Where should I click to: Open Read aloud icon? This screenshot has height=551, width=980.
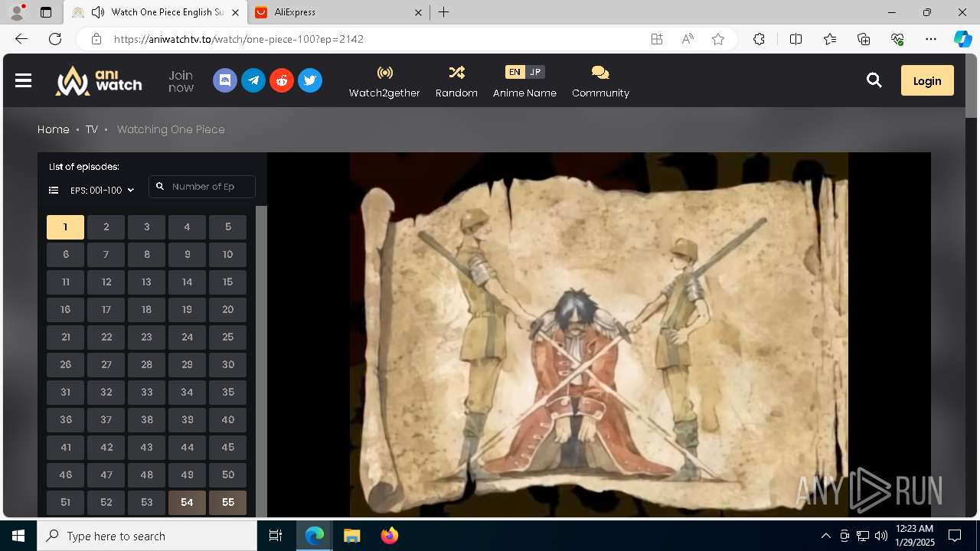[x=688, y=39]
